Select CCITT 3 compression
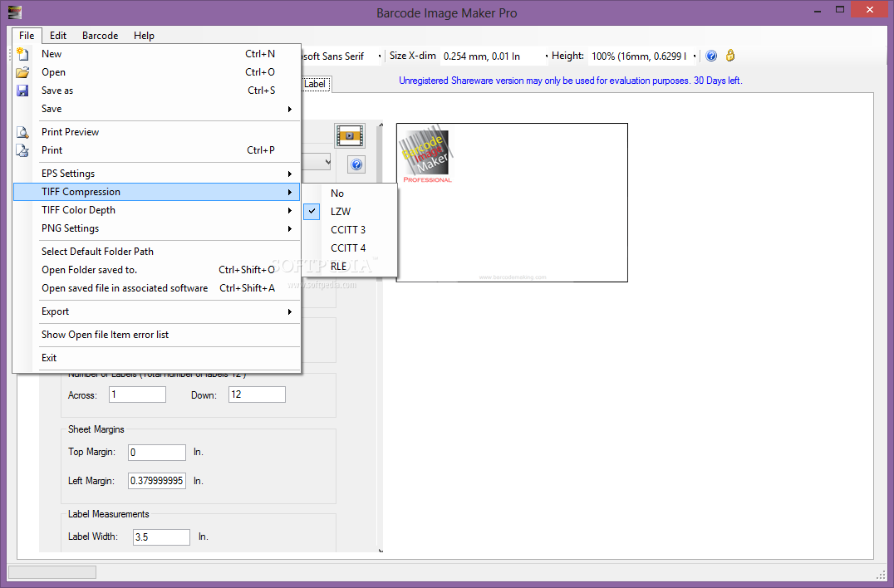Screen dimensions: 894x588 click(350, 229)
